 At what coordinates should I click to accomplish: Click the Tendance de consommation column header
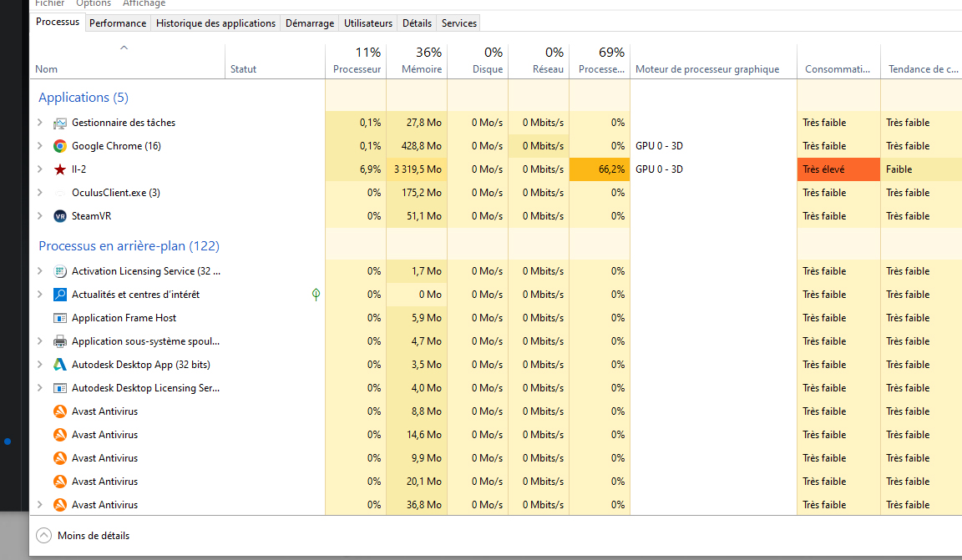point(922,61)
